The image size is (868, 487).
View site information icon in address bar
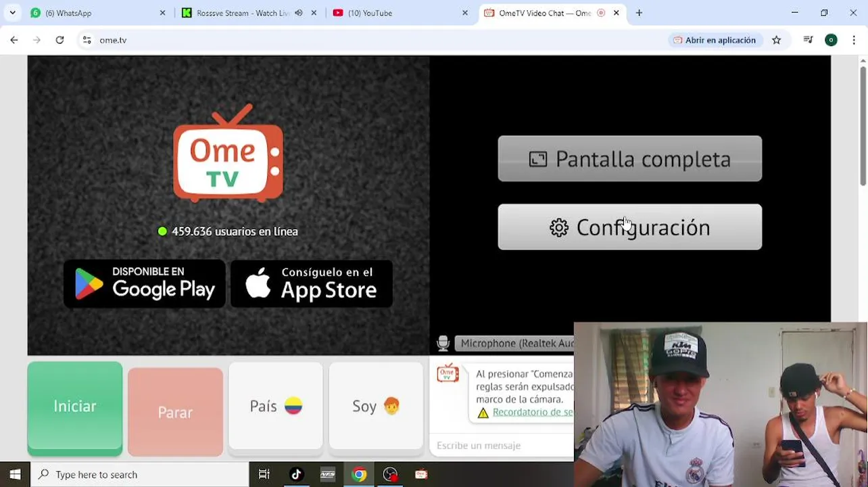click(87, 40)
